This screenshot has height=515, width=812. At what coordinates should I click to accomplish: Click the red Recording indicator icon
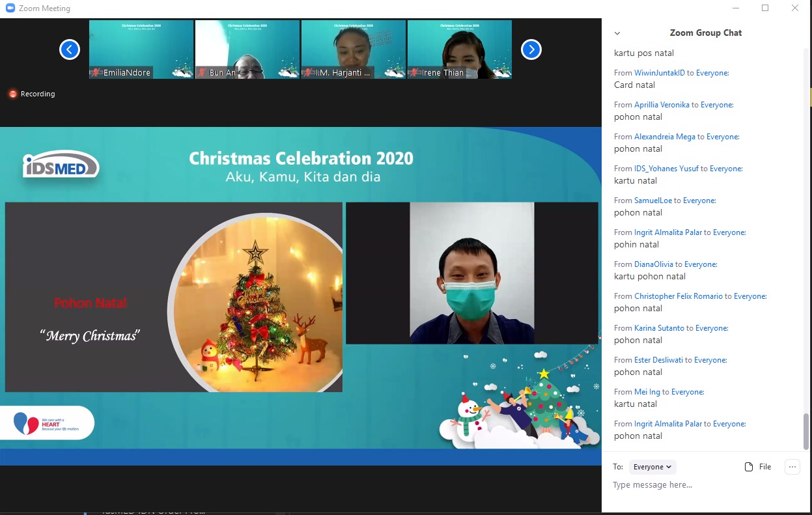coord(12,94)
